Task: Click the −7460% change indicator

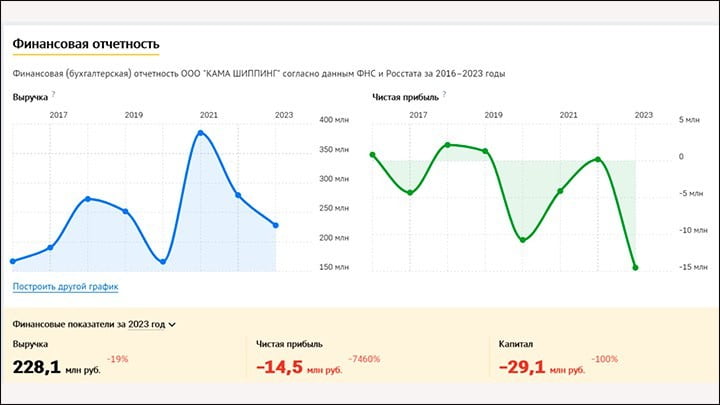Action: (364, 358)
